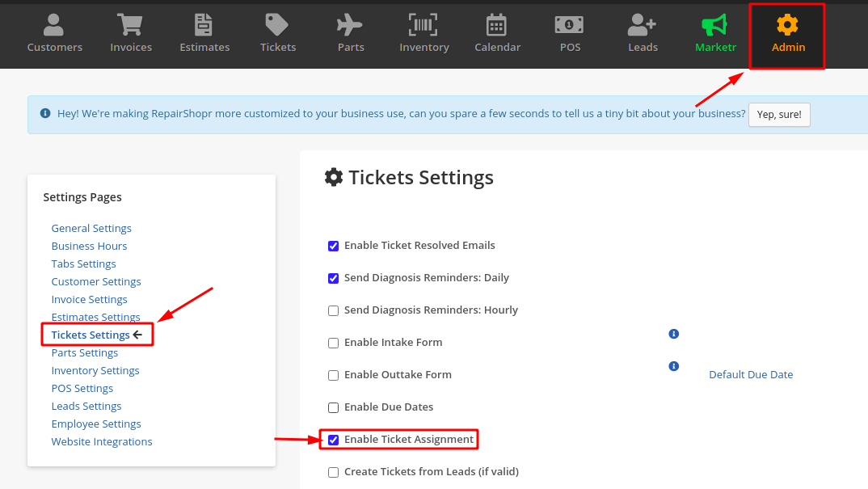This screenshot has width=868, height=489.
Task: Click the "Yep, sure!" button
Action: click(x=779, y=115)
